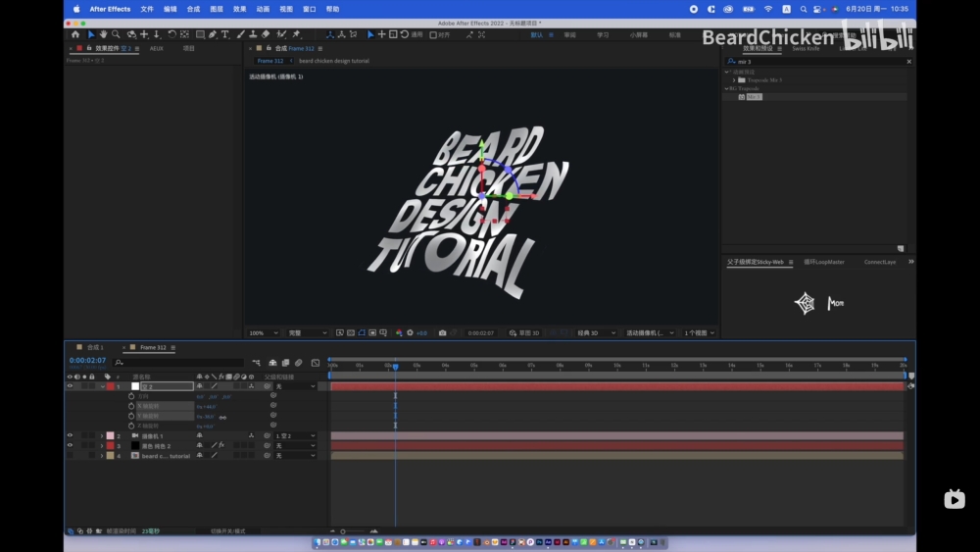Select the Hand tool

point(103,35)
